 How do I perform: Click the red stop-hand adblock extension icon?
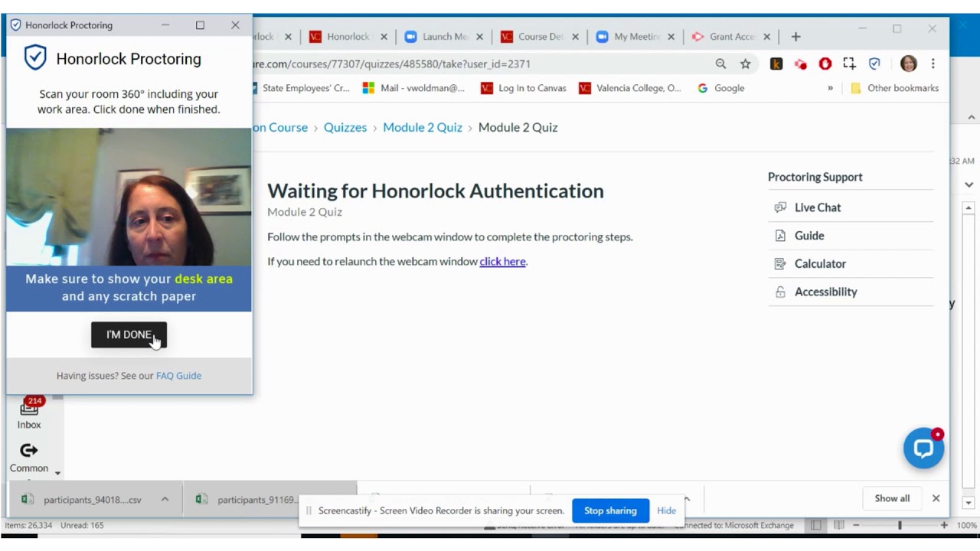825,64
